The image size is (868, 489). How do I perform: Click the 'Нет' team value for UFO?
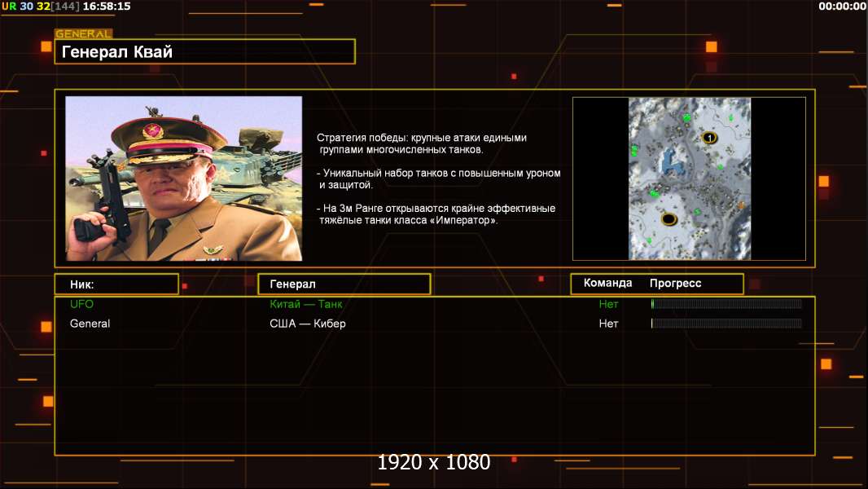608,304
